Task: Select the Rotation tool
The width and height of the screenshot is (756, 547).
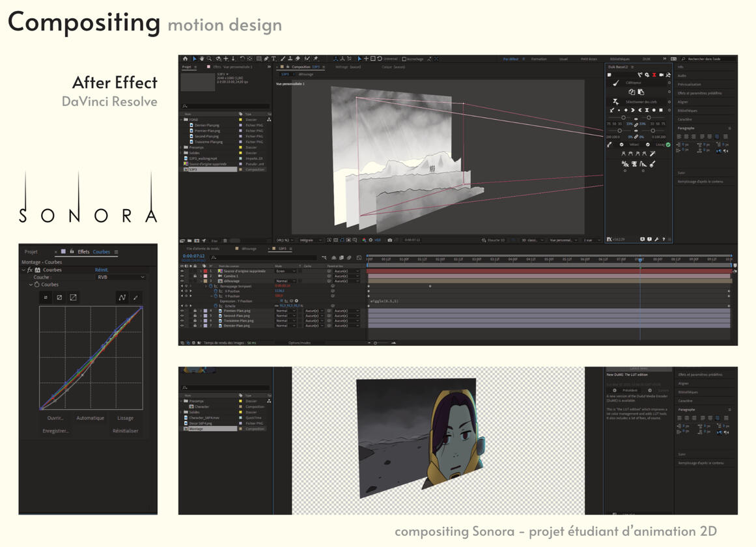Action: coord(242,59)
